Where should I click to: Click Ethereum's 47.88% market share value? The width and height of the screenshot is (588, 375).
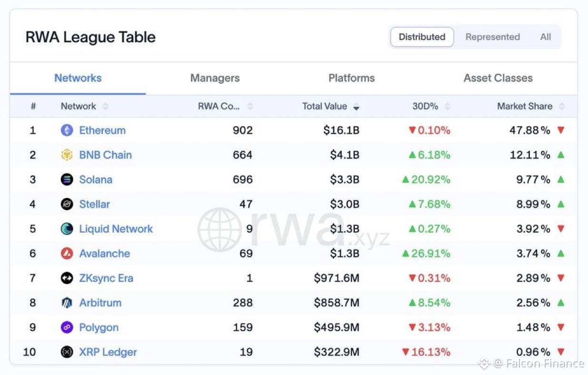(x=530, y=130)
